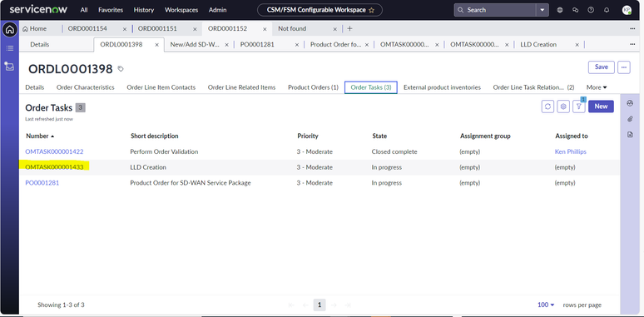
Task: Refresh the Order Tasks list
Action: tap(547, 106)
